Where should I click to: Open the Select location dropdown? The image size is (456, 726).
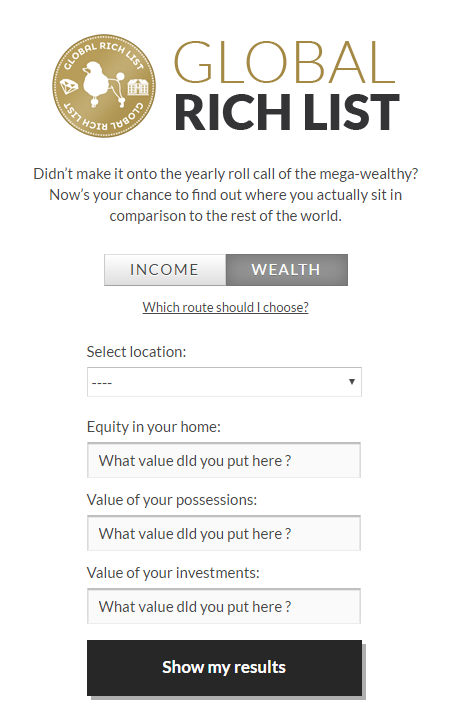coord(224,382)
